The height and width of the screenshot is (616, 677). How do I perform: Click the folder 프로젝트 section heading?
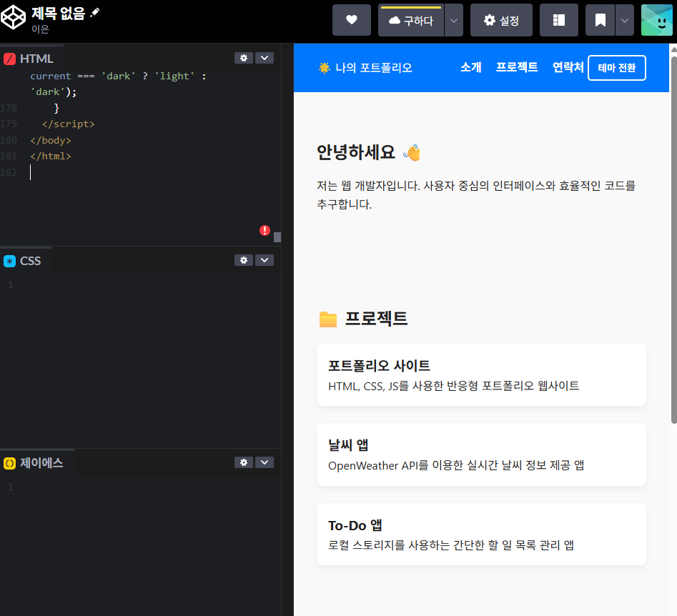coord(363,319)
